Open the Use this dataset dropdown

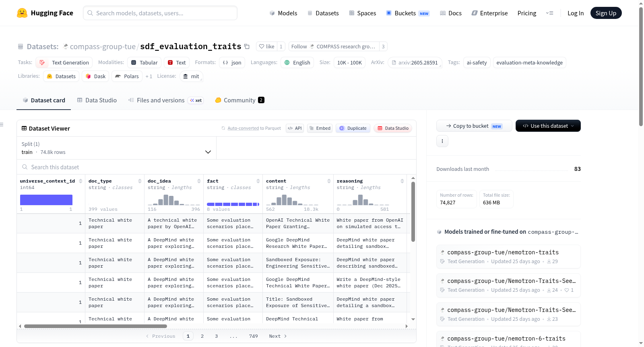click(548, 126)
